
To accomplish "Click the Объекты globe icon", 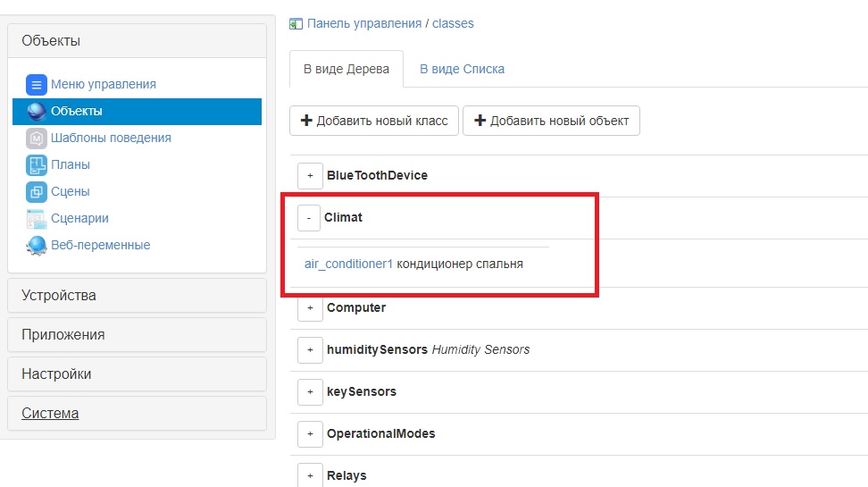I will tap(36, 112).
